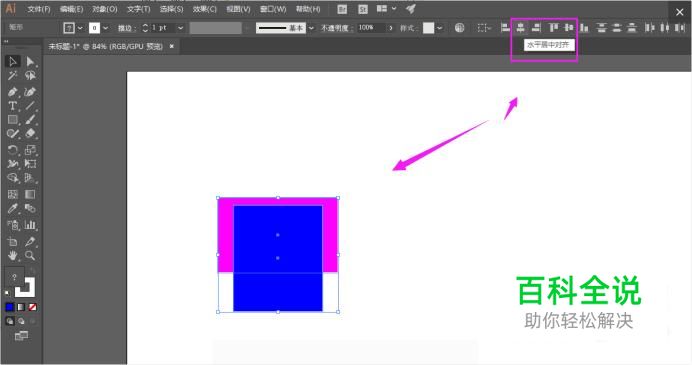Open the Adobe Stock (St) icon
The width and height of the screenshot is (692, 365).
(363, 9)
